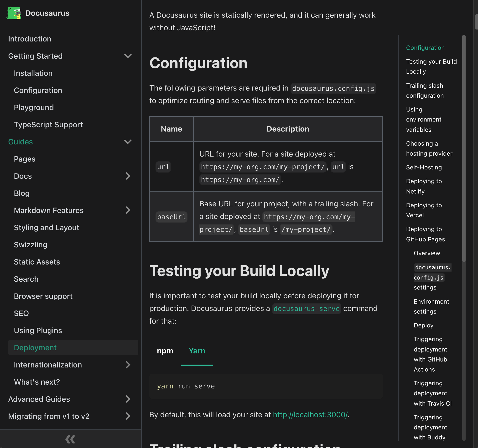Open Swizzling in the sidebar

(x=31, y=245)
